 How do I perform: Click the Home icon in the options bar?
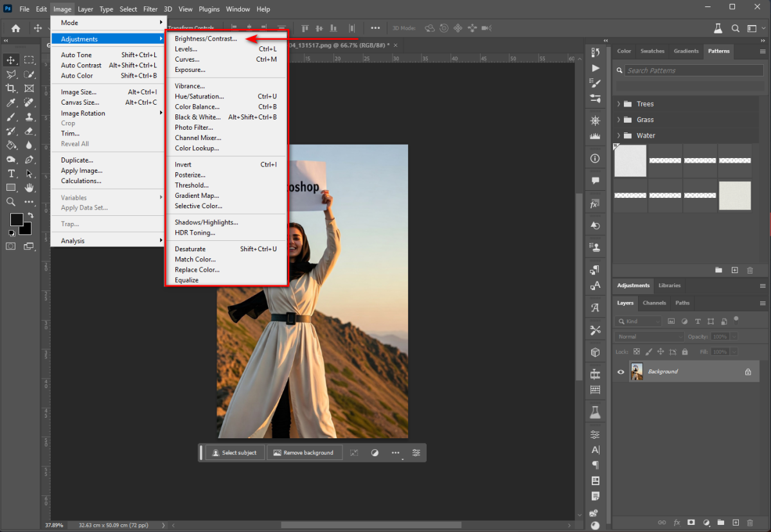(x=15, y=28)
